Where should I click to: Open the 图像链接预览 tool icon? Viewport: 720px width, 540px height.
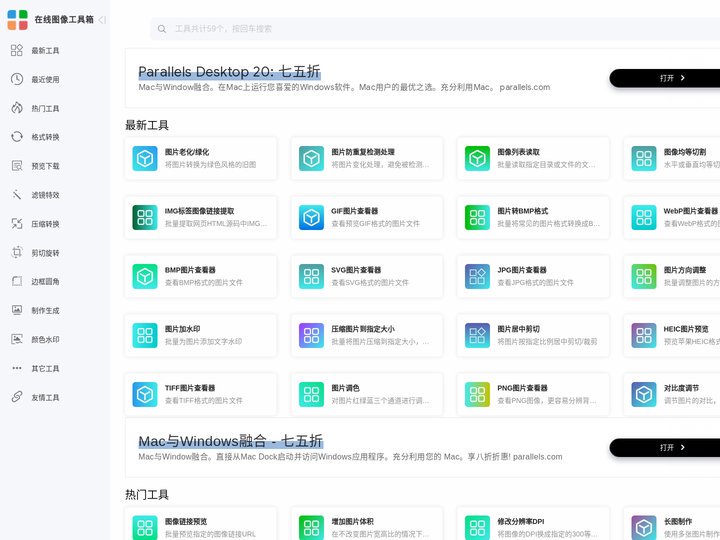145,528
